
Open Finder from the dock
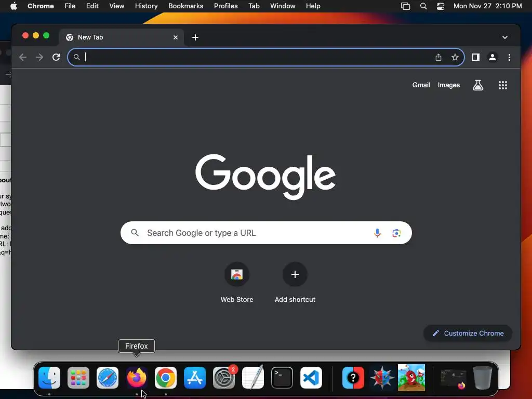click(x=49, y=378)
